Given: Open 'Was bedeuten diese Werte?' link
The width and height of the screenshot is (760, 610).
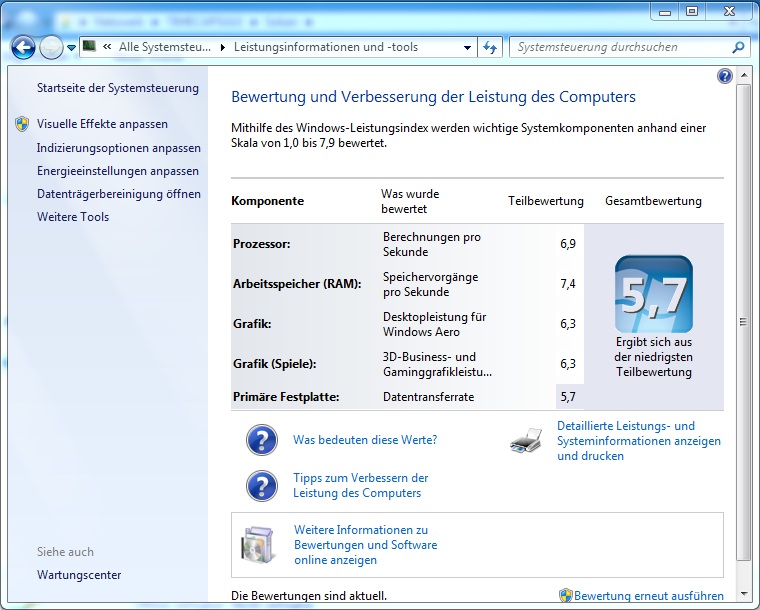Looking at the screenshot, I should 365,440.
